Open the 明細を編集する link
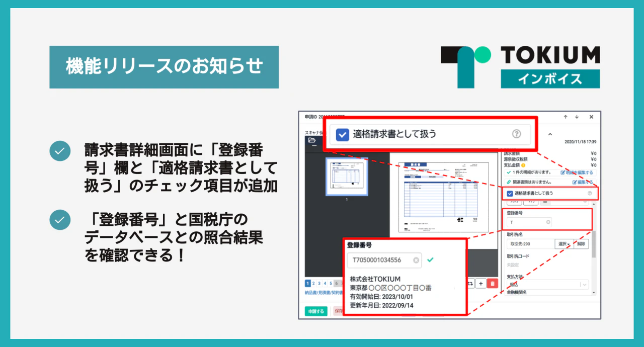Screen dimensions: 644x347 [577, 172]
